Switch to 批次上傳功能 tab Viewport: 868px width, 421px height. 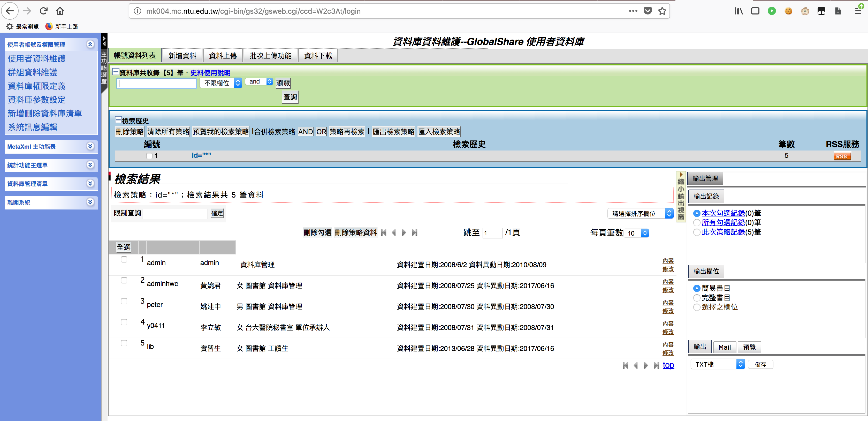(x=270, y=56)
